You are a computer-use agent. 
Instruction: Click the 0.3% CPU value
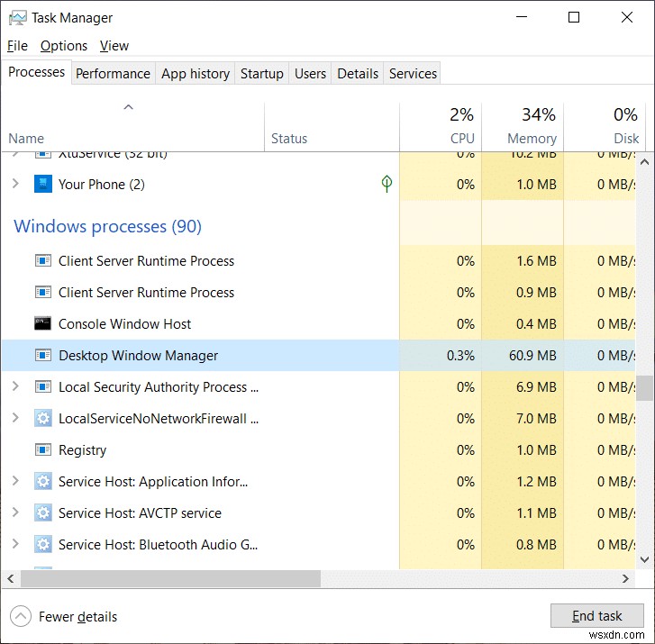coord(460,356)
